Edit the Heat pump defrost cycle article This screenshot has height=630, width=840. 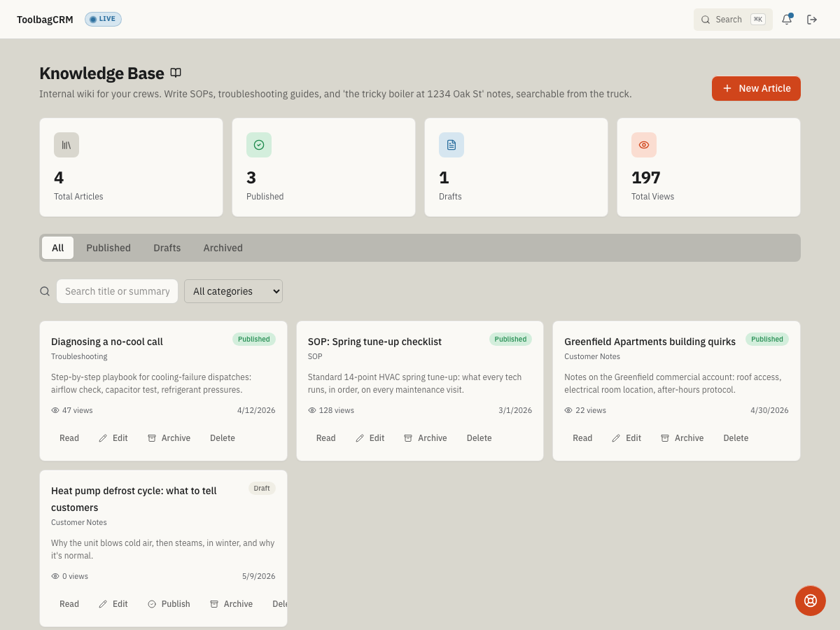[113, 604]
